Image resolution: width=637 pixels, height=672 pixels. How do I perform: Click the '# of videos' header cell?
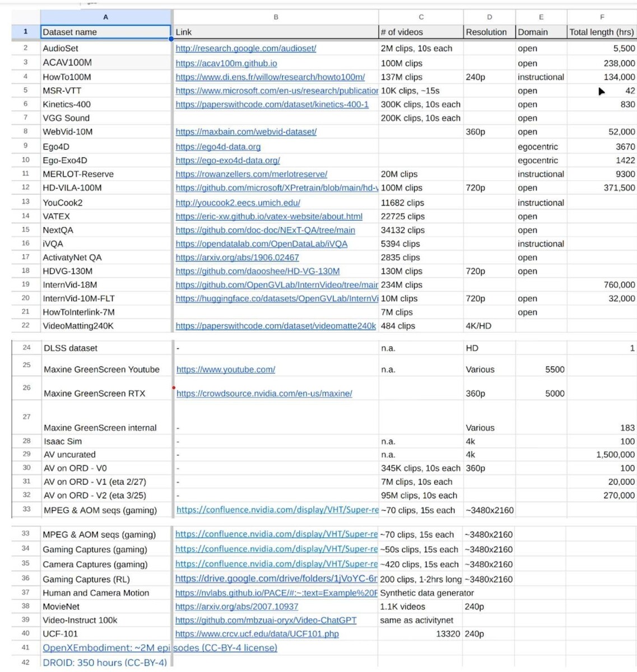(x=421, y=32)
